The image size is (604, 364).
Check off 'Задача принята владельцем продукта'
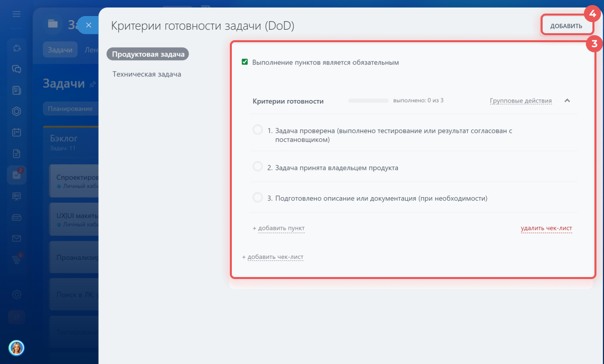tap(257, 167)
